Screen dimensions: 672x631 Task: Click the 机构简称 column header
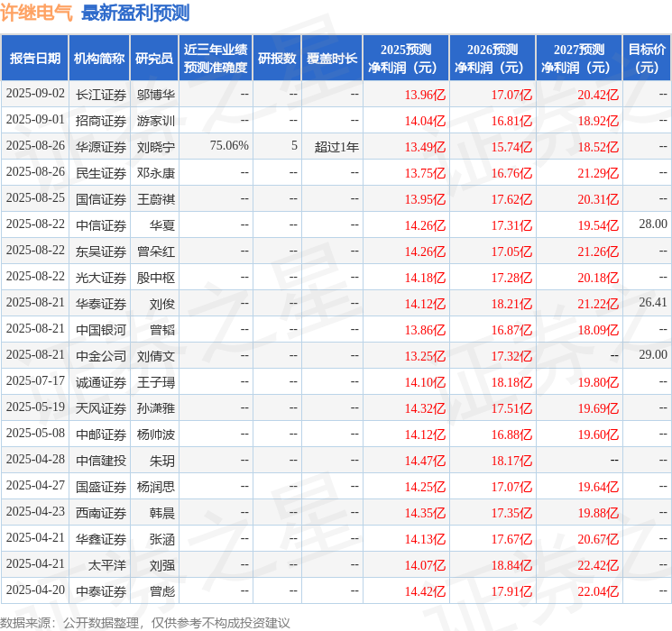[99, 59]
